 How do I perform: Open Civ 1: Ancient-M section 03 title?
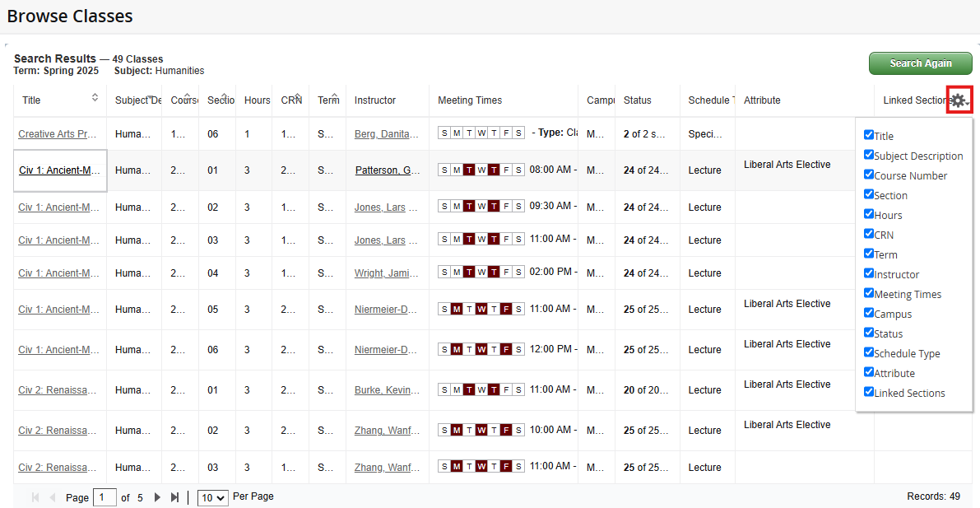pos(58,240)
